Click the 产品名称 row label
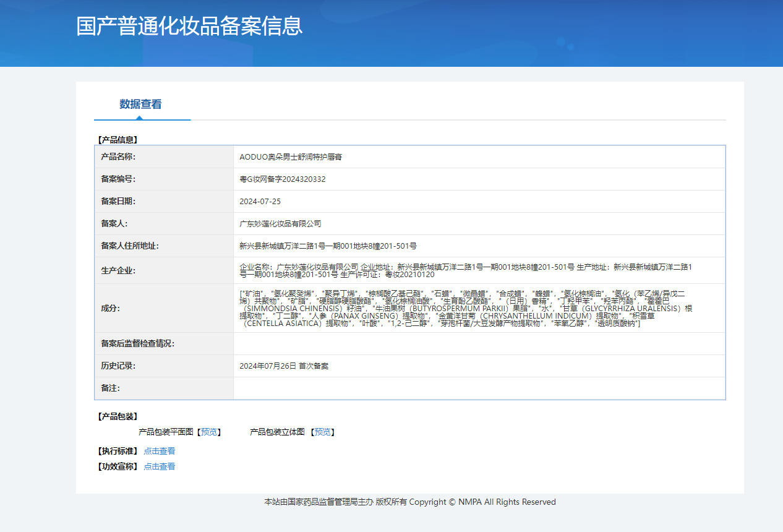This screenshot has width=783, height=532. [118, 157]
